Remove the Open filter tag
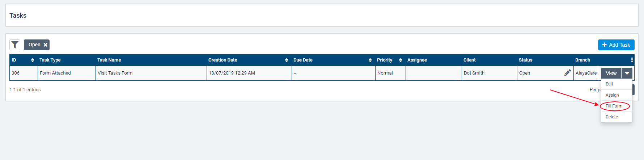This screenshot has width=644, height=160. click(x=46, y=45)
